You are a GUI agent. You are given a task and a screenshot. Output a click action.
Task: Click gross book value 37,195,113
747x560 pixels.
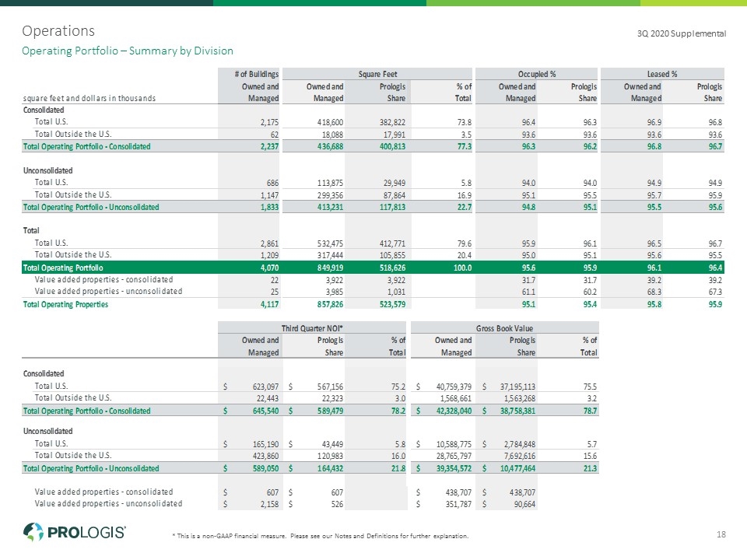coord(517,387)
